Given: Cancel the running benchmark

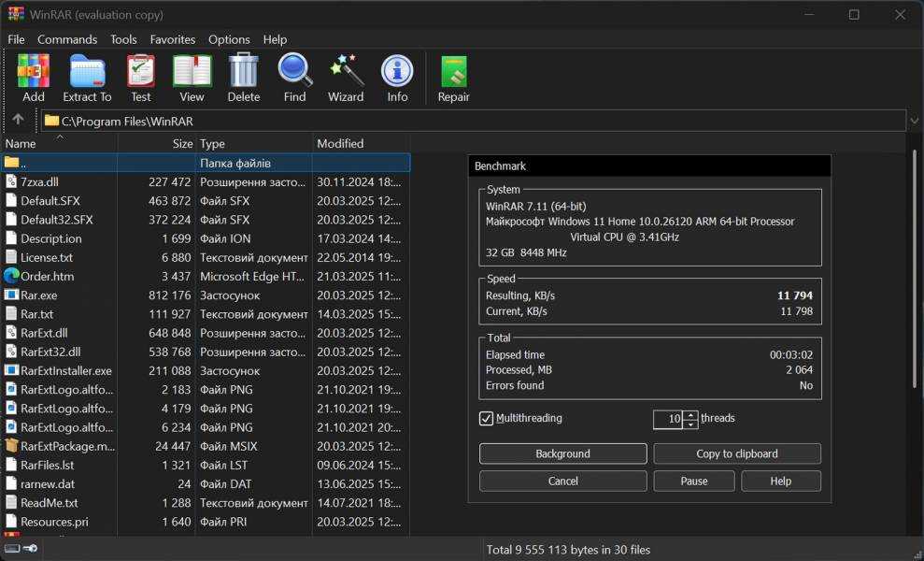Looking at the screenshot, I should pos(562,481).
